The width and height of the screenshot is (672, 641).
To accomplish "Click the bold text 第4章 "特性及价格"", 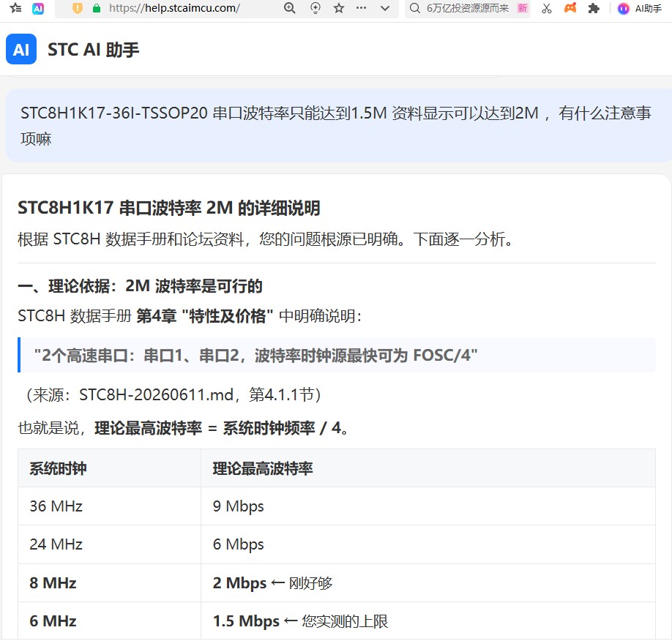I will (204, 316).
